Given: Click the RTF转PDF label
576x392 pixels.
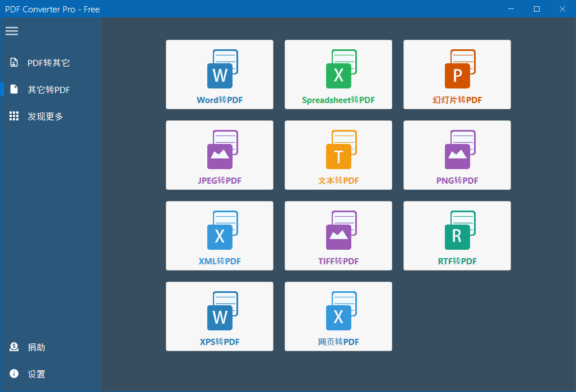Looking at the screenshot, I should 457,261.
